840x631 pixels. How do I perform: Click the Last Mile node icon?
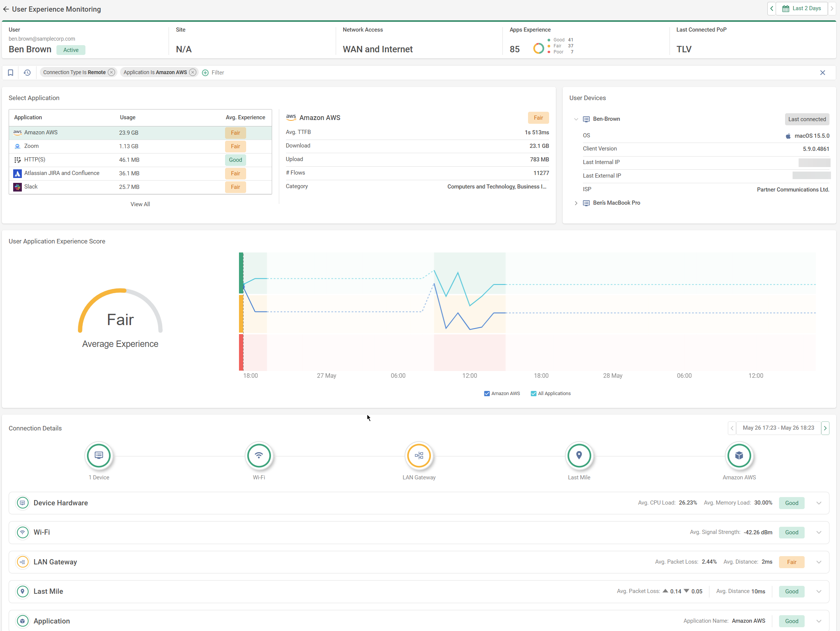579,456
